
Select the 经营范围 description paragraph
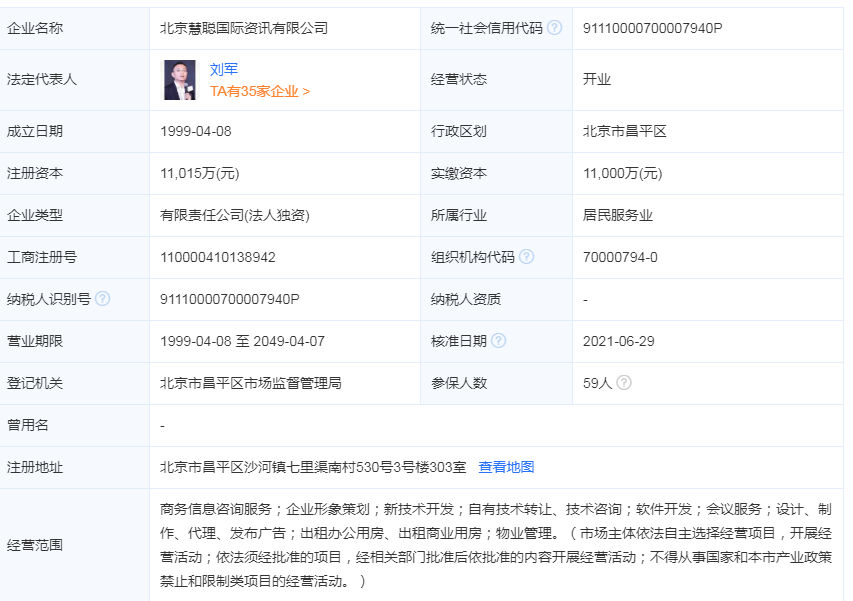496,545
